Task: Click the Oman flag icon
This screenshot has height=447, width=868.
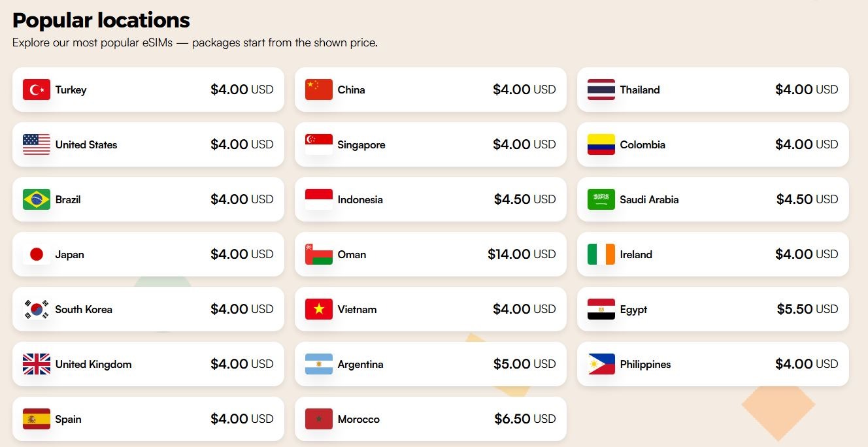Action: 319,254
